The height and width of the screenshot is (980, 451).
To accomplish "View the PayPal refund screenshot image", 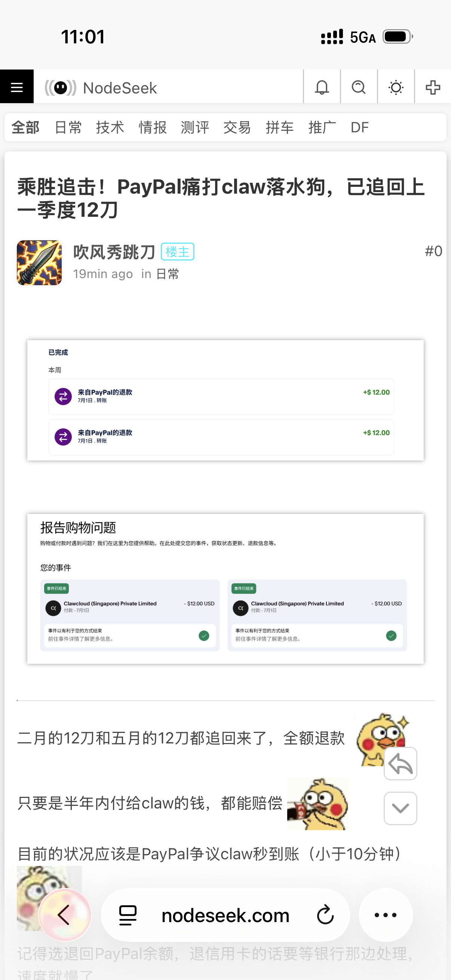I will tap(225, 400).
